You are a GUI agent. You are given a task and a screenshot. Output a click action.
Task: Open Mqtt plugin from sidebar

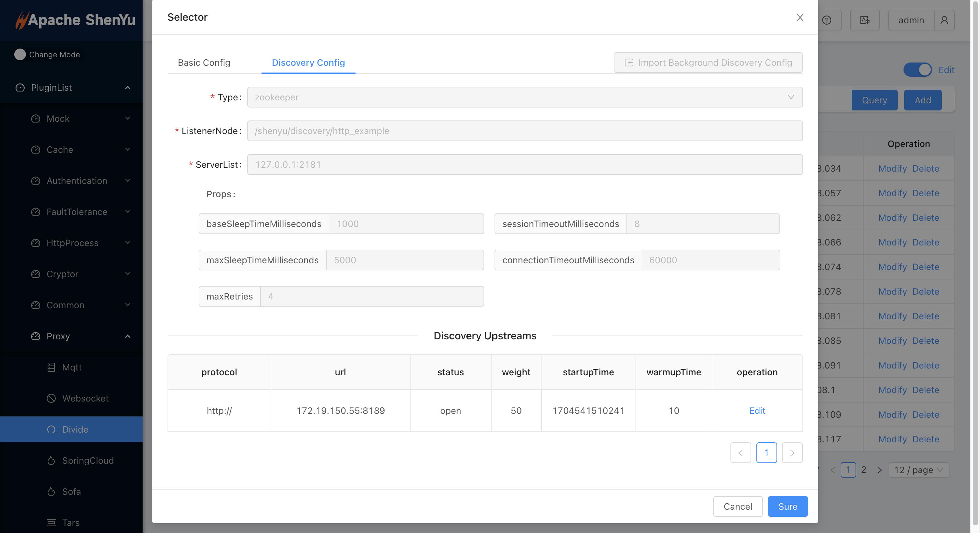(x=72, y=367)
